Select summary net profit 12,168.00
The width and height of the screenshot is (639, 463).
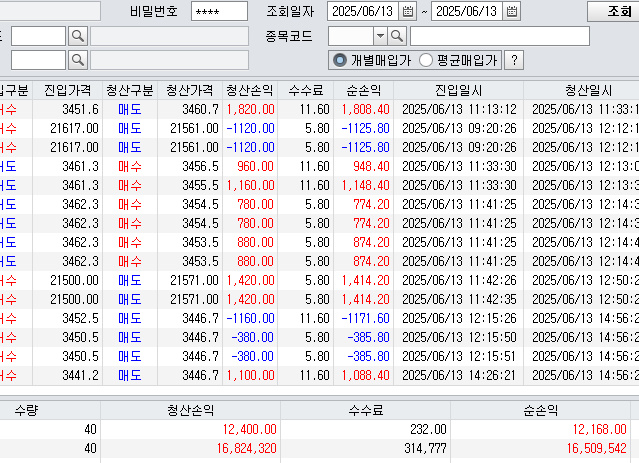tap(540, 429)
